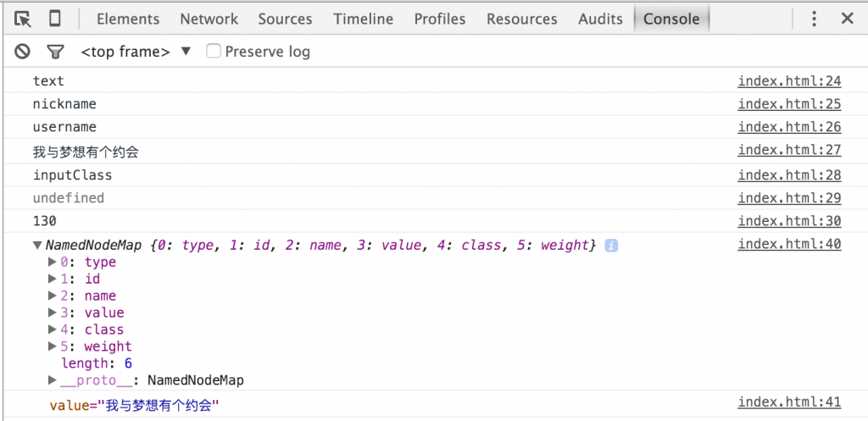868x421 pixels.
Task: Switch to the Elements tab
Action: [128, 19]
